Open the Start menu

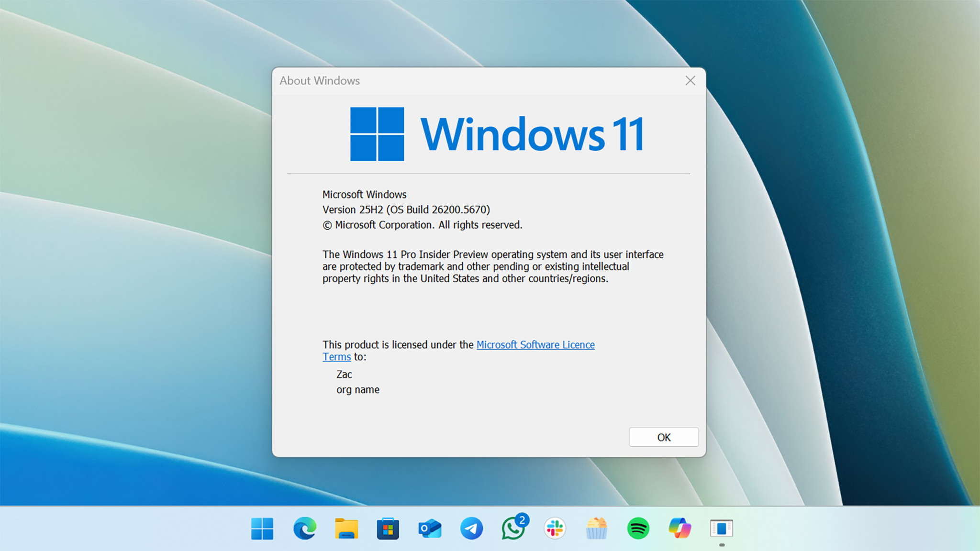[261, 529]
